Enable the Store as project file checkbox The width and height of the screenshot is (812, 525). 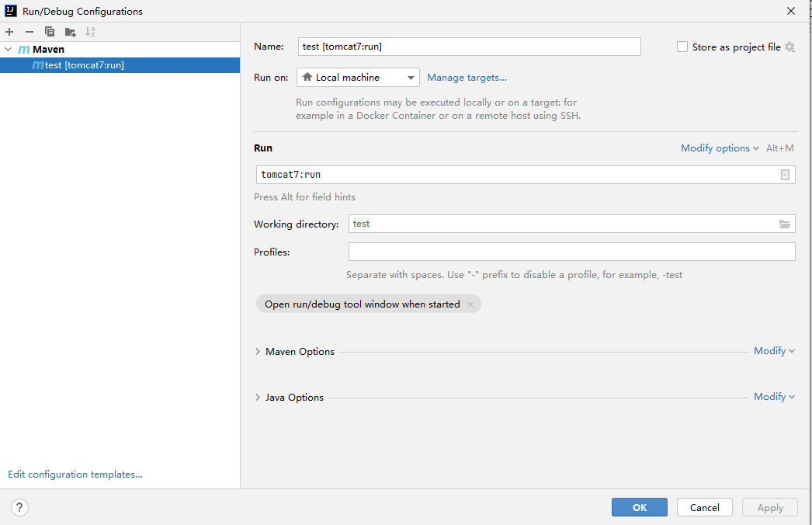click(682, 47)
